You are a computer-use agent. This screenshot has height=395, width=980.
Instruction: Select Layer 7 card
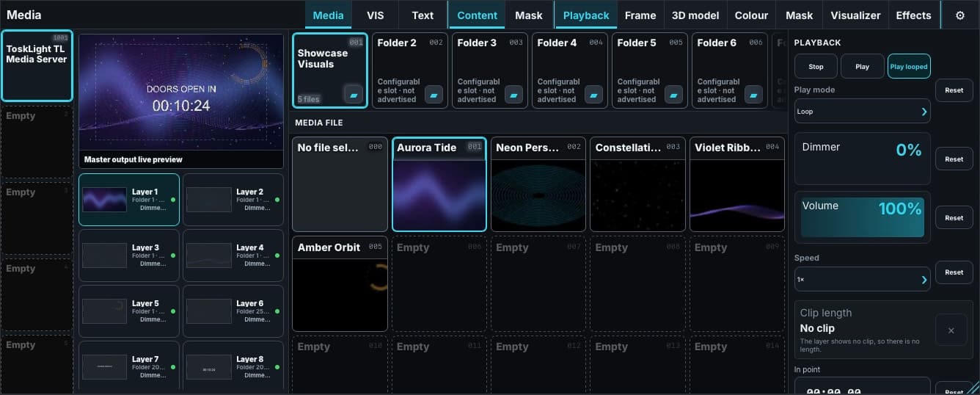tap(129, 366)
